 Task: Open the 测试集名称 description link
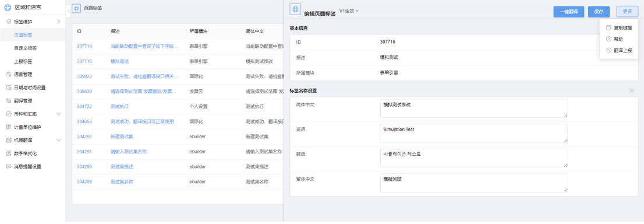pos(122,181)
